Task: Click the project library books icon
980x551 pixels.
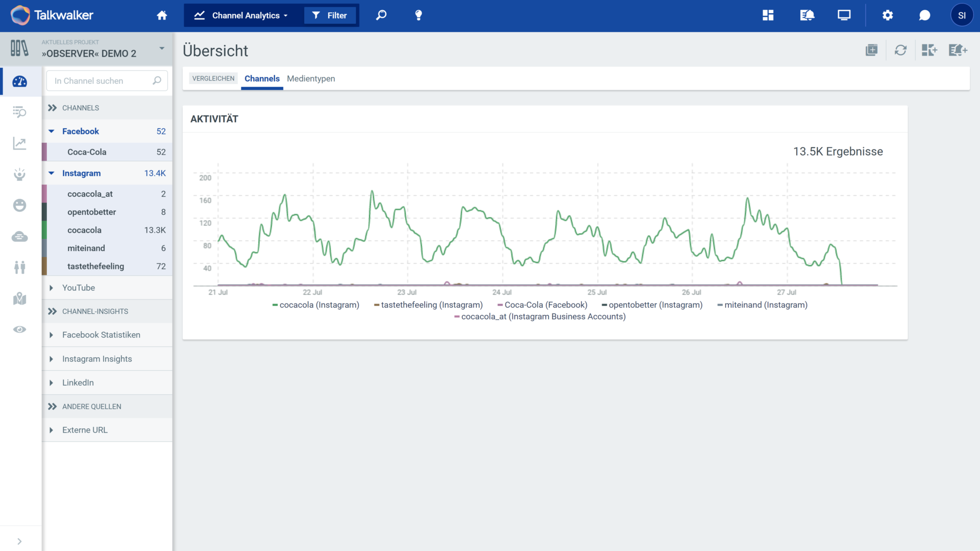Action: tap(19, 48)
